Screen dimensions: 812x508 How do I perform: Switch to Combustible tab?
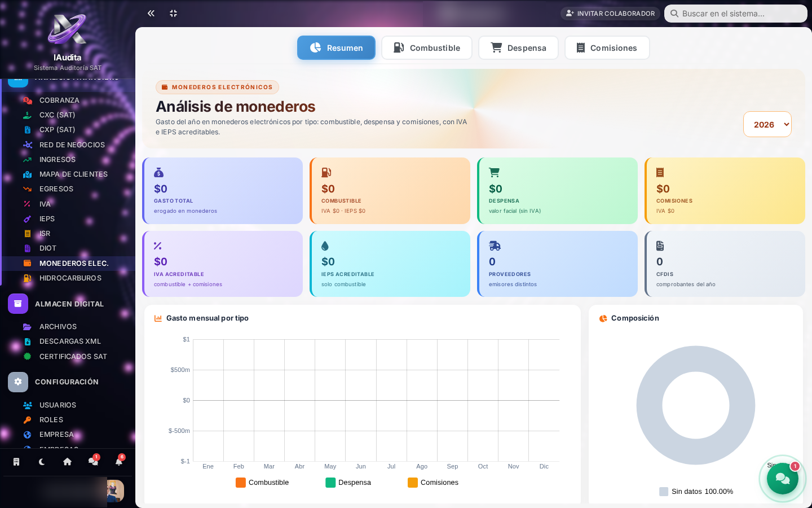tap(427, 47)
